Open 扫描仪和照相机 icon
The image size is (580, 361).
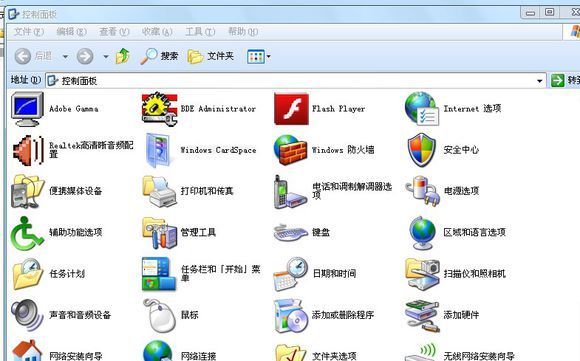click(422, 274)
